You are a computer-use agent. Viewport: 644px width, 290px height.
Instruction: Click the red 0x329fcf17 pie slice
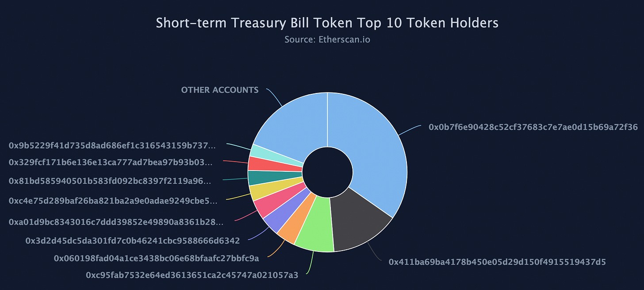(258, 164)
